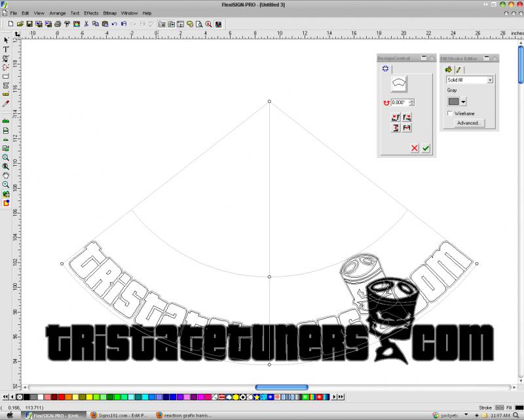Cancel the distortion with the red X
The image size is (524, 420).
tap(415, 148)
